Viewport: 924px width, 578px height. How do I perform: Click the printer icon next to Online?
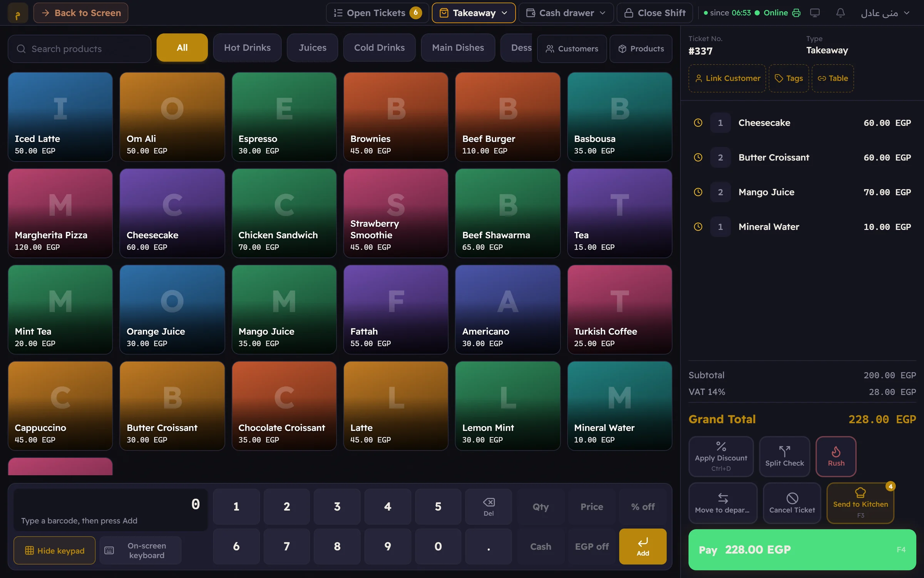[x=796, y=13]
